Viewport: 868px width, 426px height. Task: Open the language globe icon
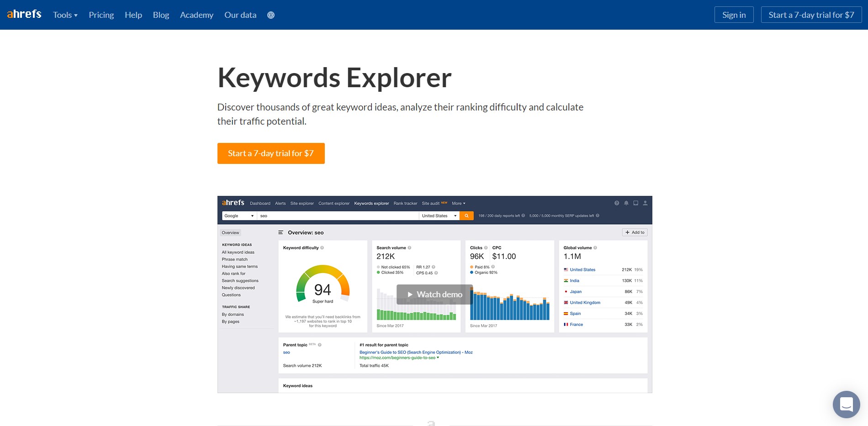[271, 15]
